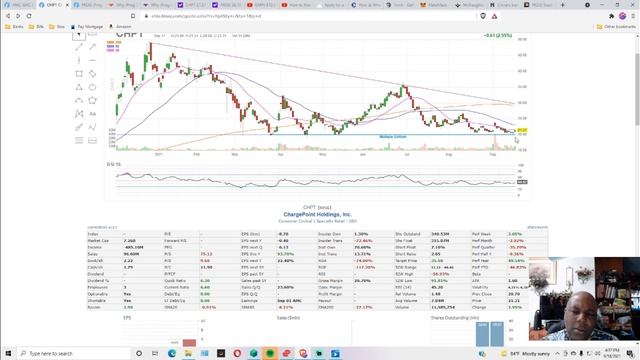Click the Gross Margin table label
640x360 pixels.
330,281
